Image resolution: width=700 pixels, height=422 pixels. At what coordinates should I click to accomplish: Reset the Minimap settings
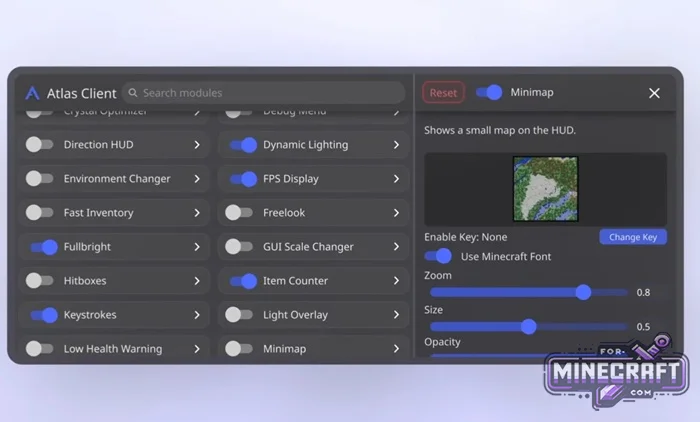coord(443,93)
